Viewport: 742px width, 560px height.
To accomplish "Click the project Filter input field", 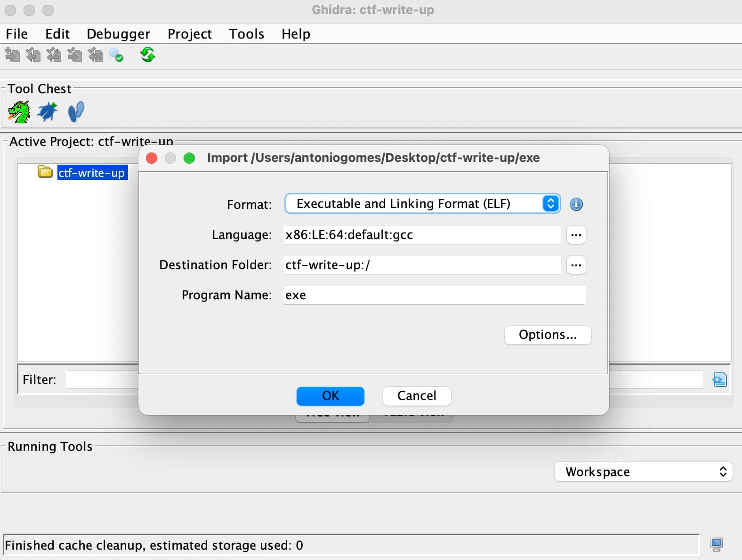I will 101,379.
